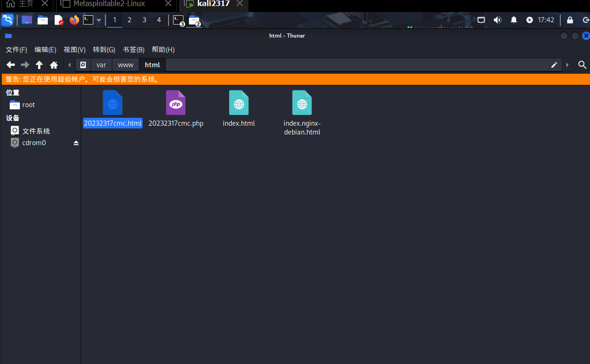This screenshot has height=364, width=590.
Task: Close the Metasploitable2-Linux tab
Action: 168,4
